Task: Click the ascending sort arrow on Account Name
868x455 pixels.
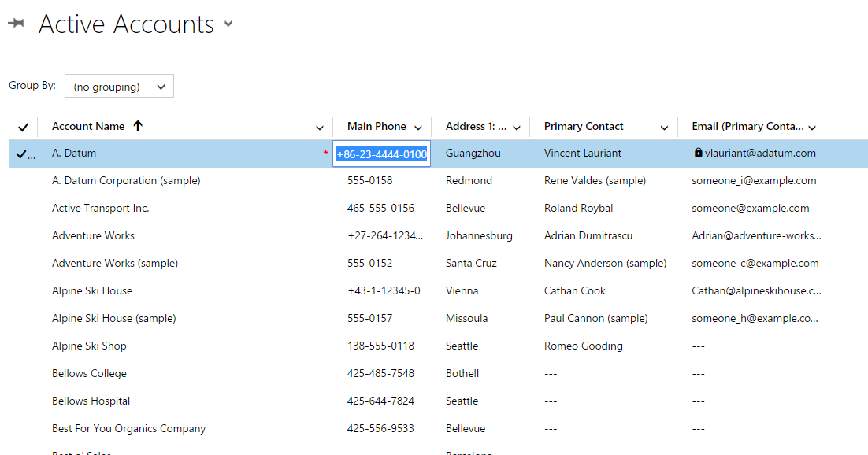Action: tap(138, 125)
